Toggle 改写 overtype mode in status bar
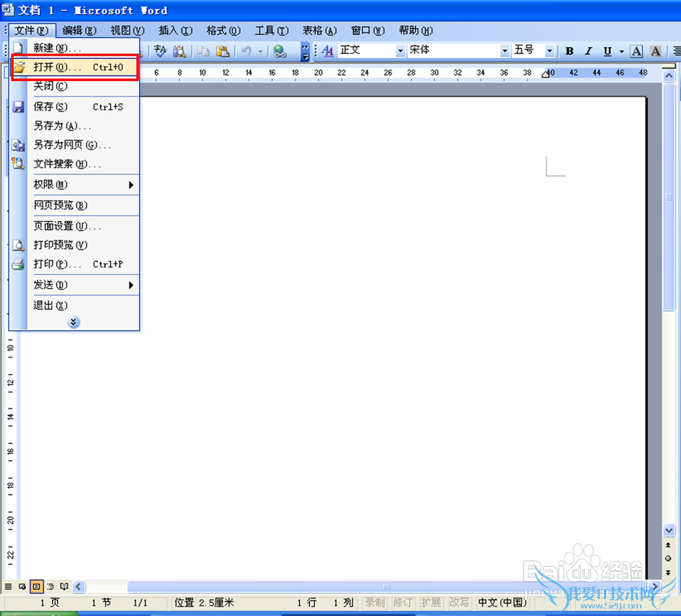The height and width of the screenshot is (616, 681). 458,602
